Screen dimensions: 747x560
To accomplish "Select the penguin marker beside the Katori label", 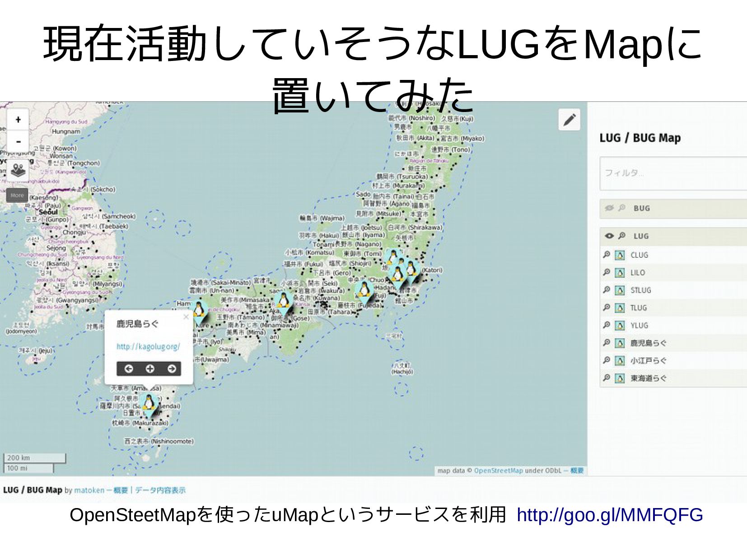I will coord(411,270).
